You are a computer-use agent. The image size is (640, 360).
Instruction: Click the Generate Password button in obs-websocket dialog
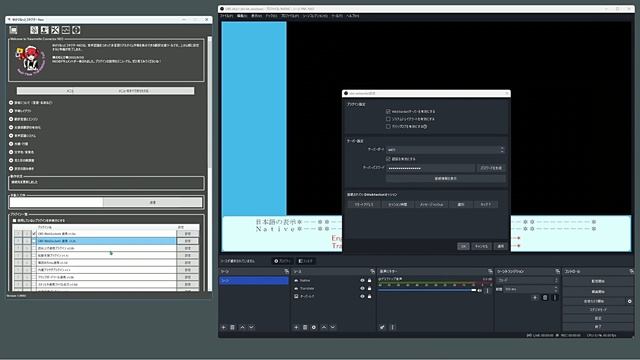pyautogui.click(x=491, y=168)
